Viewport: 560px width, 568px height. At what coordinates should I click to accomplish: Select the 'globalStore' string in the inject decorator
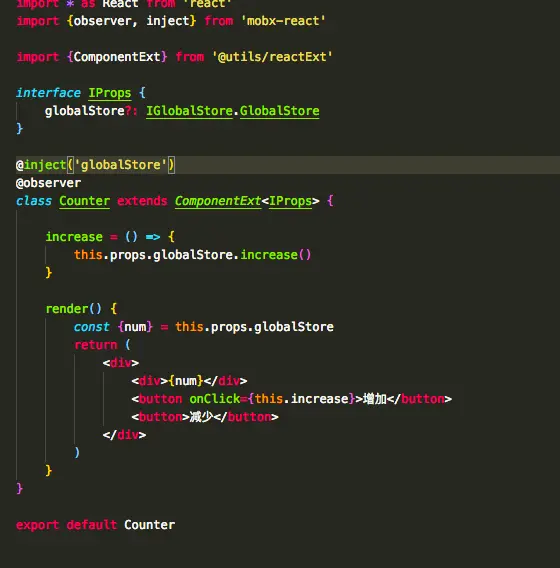click(120, 165)
